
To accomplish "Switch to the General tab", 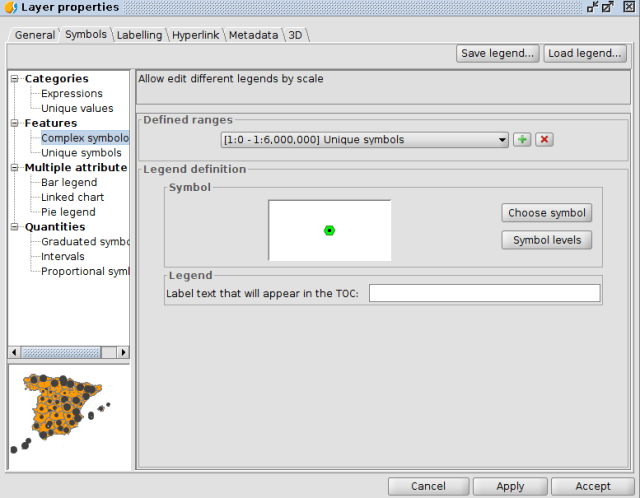I will coord(34,35).
